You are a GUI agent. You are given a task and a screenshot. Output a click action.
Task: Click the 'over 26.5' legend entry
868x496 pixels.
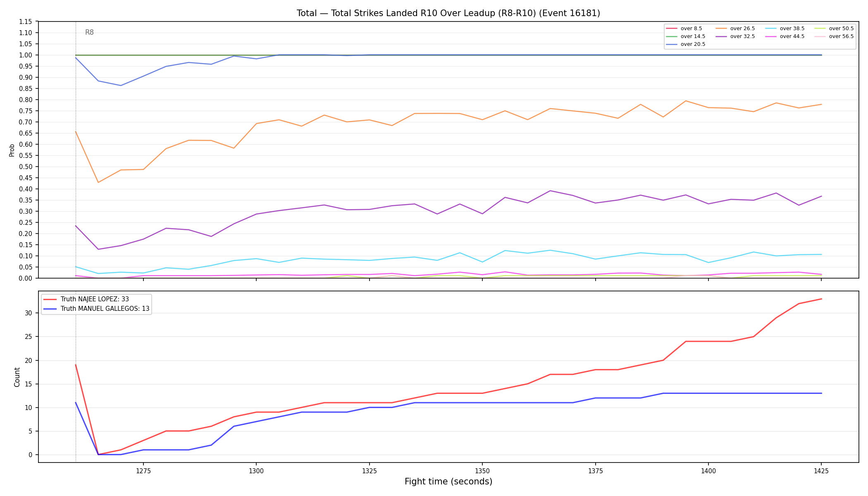click(735, 29)
